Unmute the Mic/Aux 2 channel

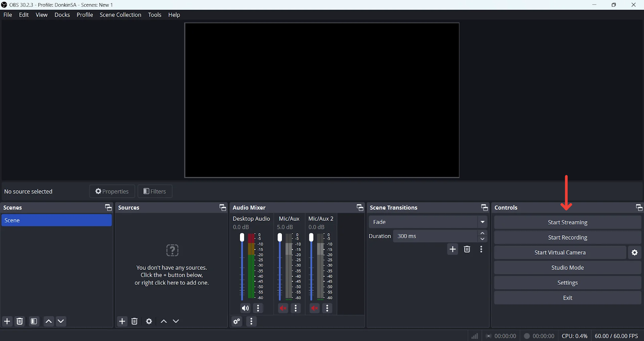pos(315,308)
